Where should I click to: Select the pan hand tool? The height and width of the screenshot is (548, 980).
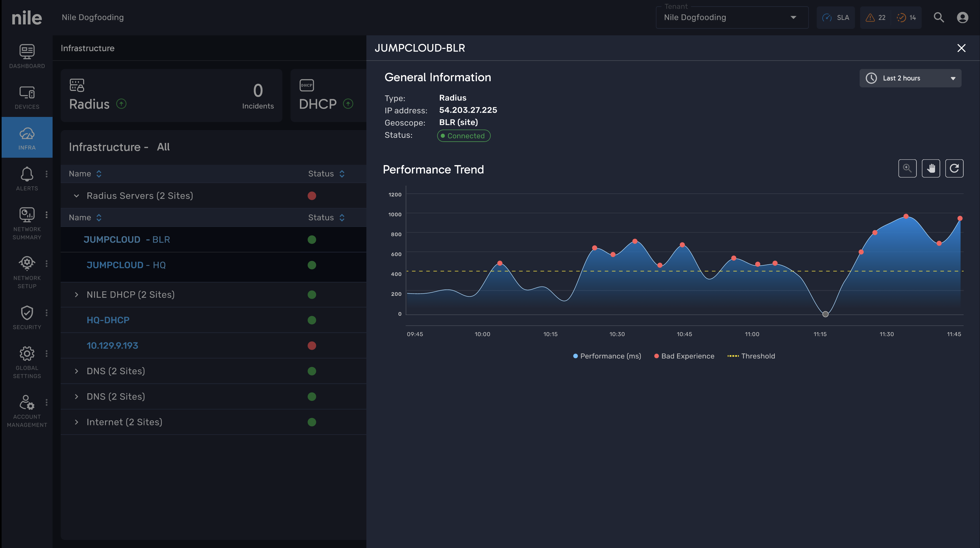(931, 168)
